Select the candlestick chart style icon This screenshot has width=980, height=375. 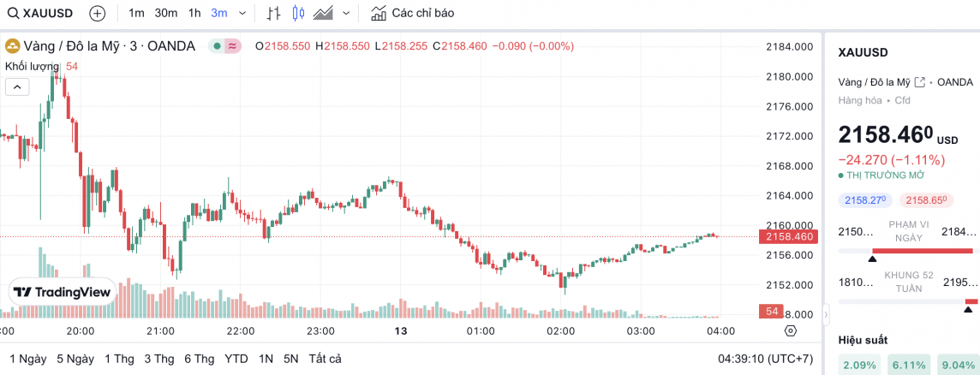298,13
